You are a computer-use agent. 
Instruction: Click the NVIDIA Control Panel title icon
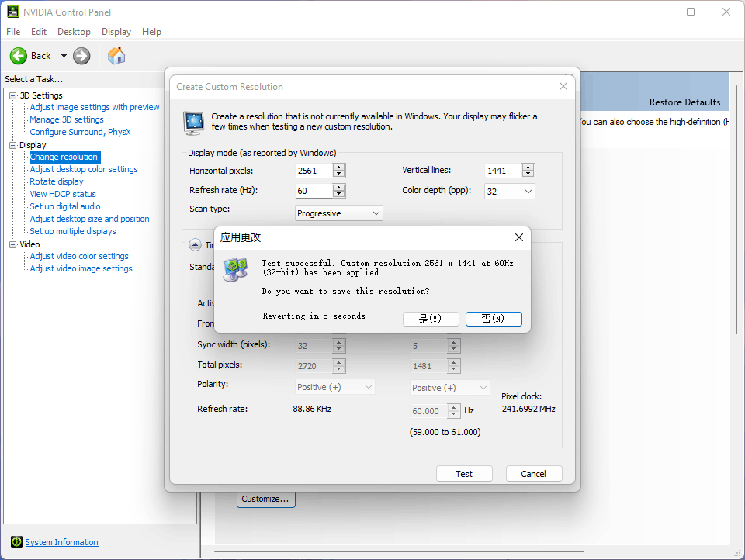(x=13, y=12)
